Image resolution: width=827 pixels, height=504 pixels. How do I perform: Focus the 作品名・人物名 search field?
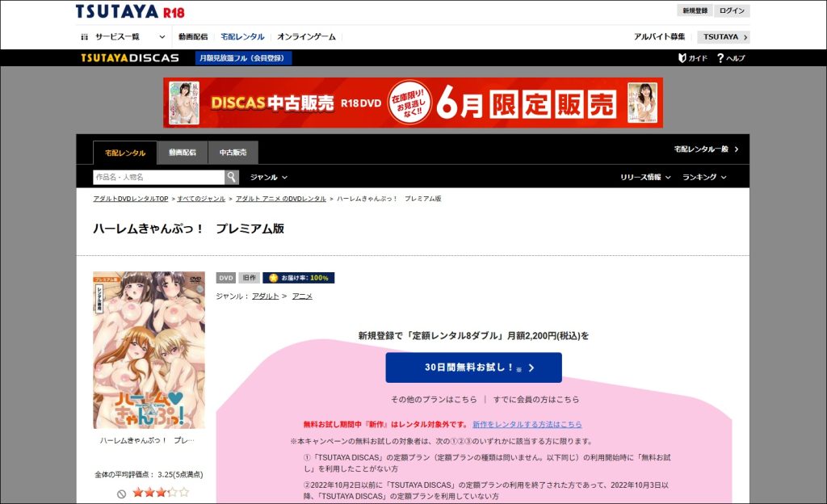tap(158, 177)
